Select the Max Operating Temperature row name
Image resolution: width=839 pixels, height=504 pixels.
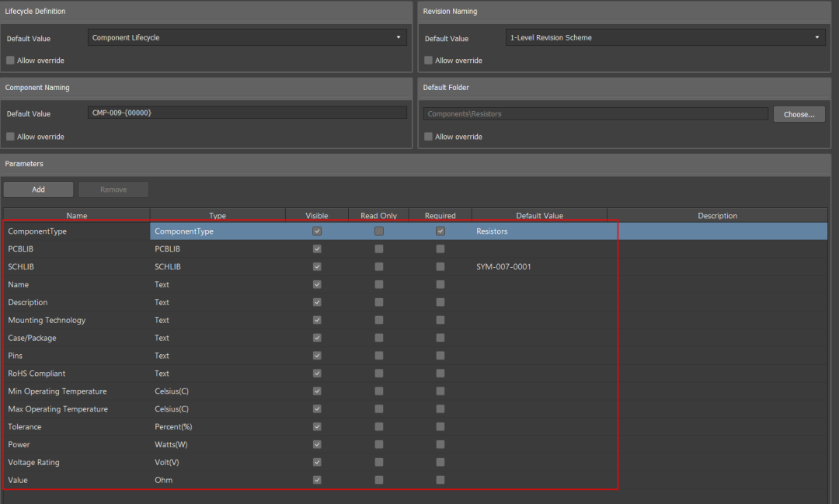pyautogui.click(x=57, y=408)
